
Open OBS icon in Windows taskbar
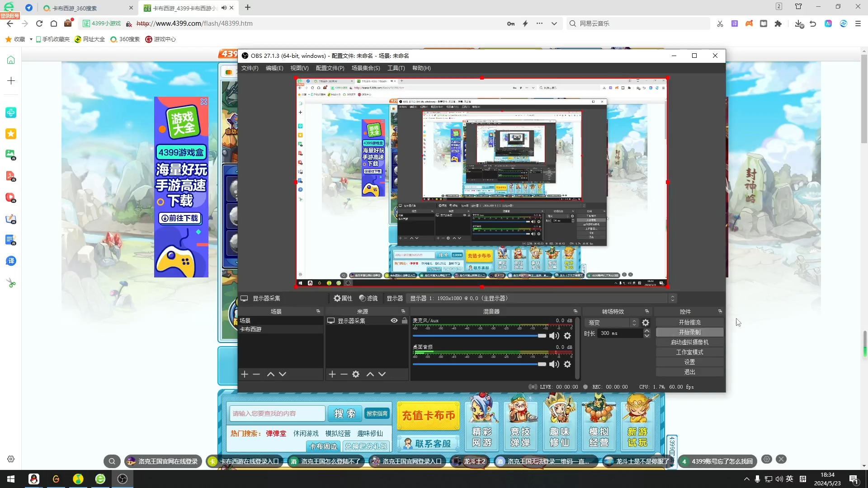[123, 479]
